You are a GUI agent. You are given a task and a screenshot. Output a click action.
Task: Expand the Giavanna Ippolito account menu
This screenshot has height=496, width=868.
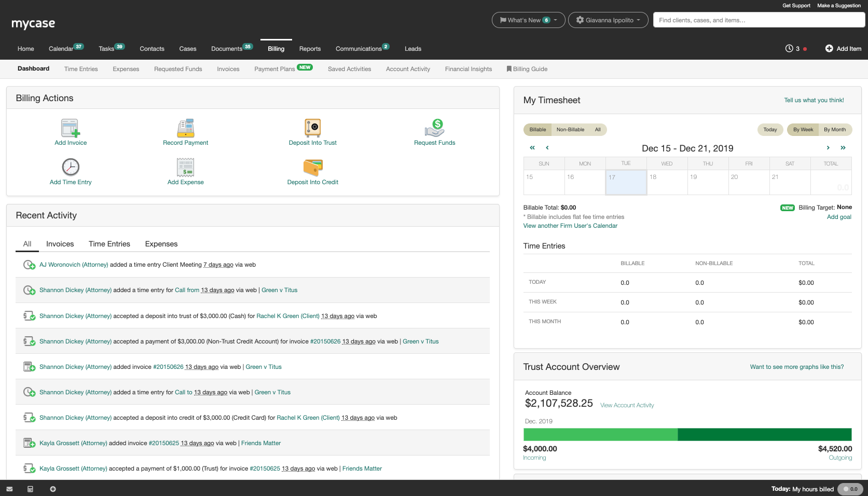(608, 20)
